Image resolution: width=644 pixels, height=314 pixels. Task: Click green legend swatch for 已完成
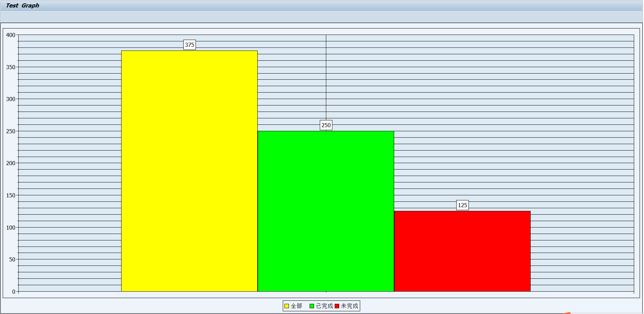[x=312, y=306]
